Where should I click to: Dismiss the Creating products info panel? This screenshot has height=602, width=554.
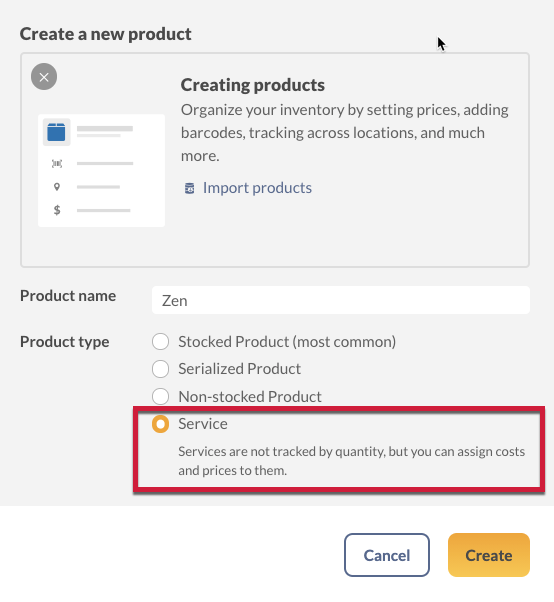point(44,77)
